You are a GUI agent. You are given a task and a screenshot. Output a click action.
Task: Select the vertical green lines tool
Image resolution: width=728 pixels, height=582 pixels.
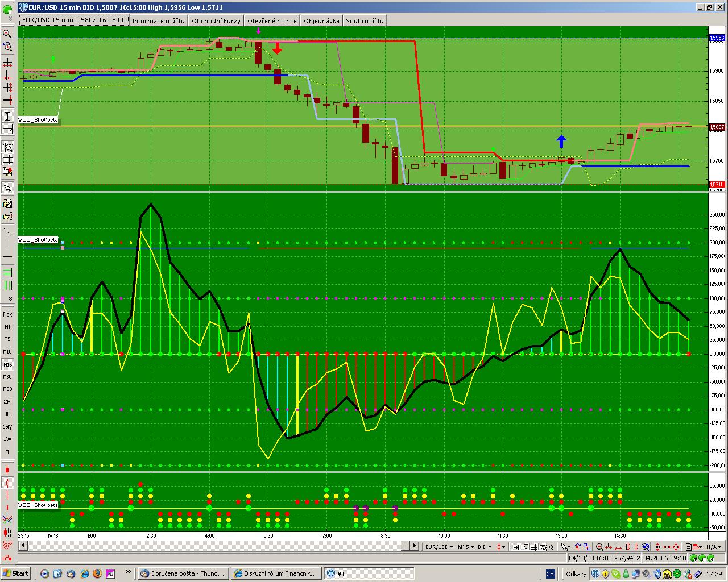7,285
